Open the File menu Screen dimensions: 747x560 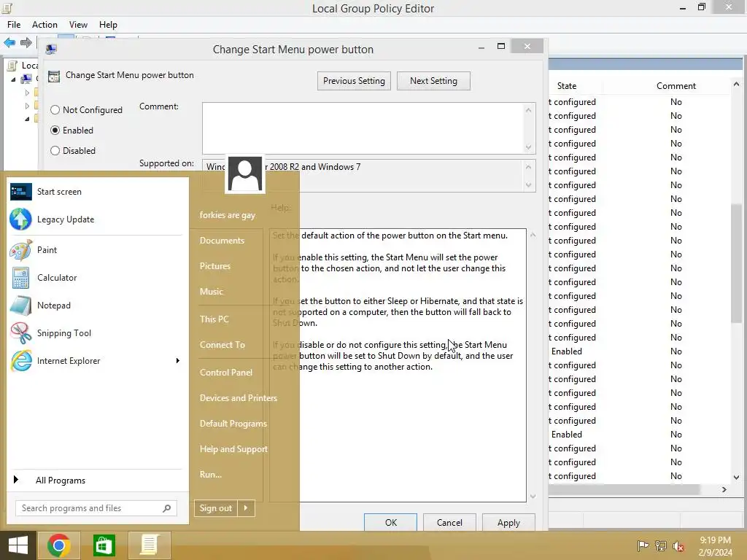click(14, 25)
